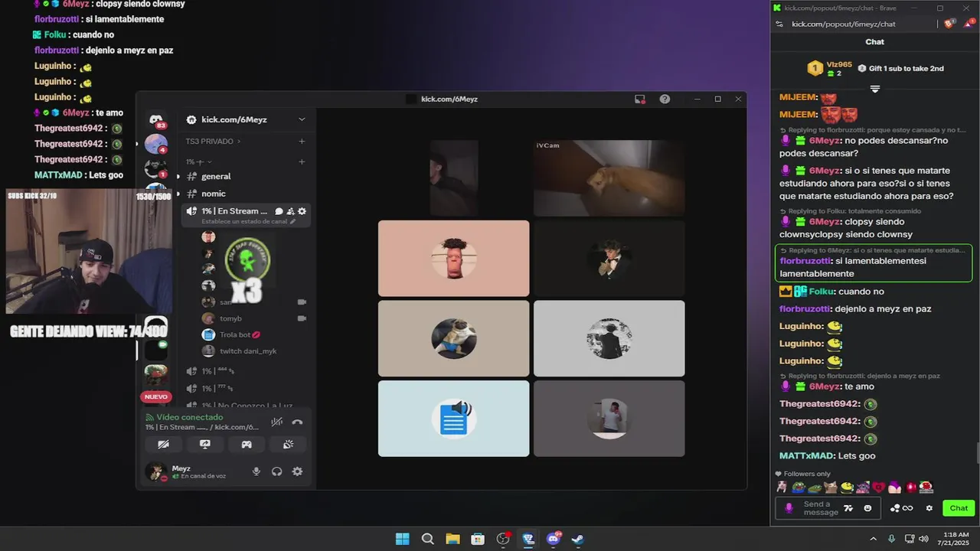Open Vlz965 top gifter entry
980x551 pixels.
pyautogui.click(x=830, y=68)
